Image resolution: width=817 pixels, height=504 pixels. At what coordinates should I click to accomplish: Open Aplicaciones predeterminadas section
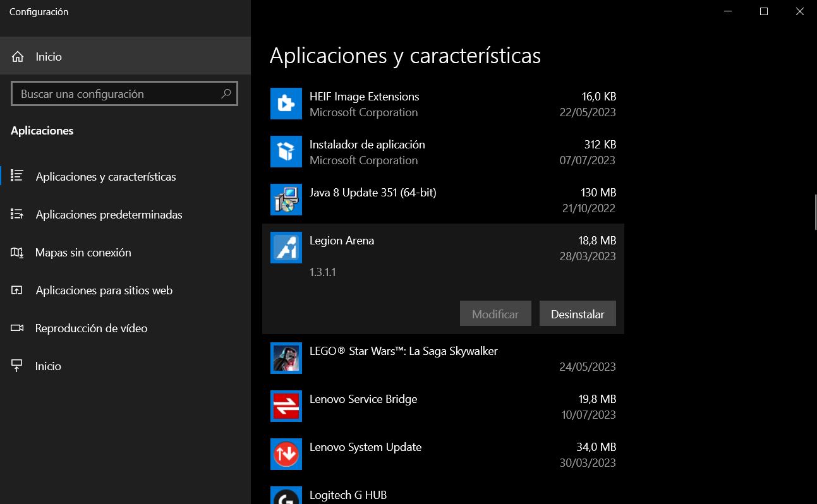pos(125,215)
